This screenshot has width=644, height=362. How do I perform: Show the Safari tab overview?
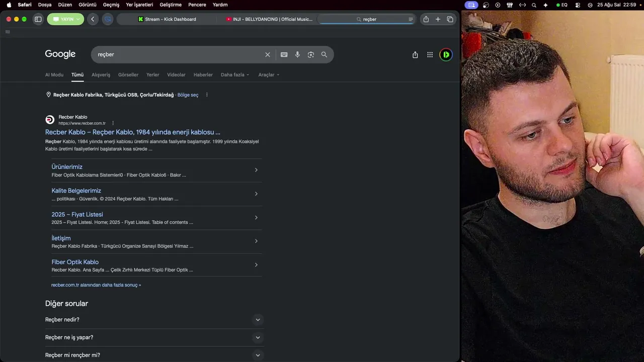[x=450, y=19]
